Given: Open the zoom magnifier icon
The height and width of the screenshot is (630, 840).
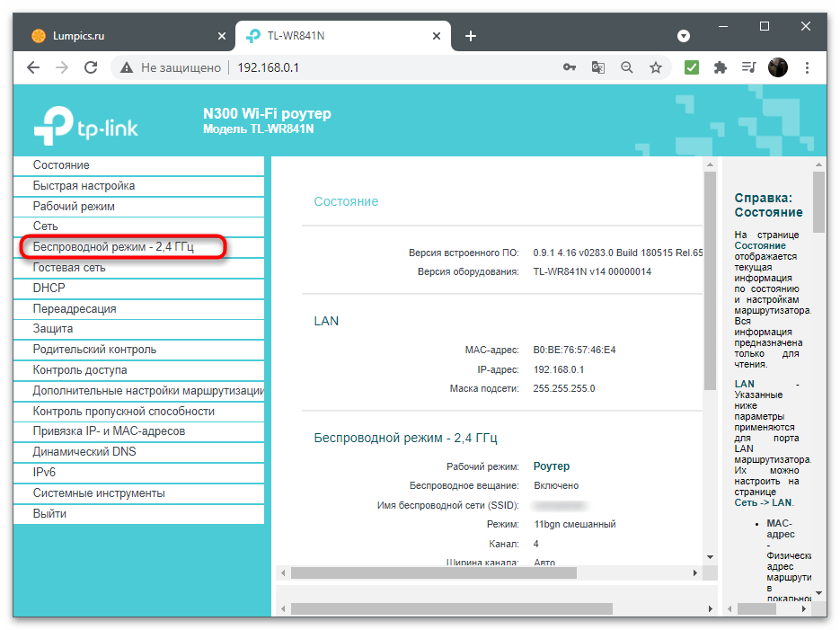Looking at the screenshot, I should pyautogui.click(x=627, y=67).
